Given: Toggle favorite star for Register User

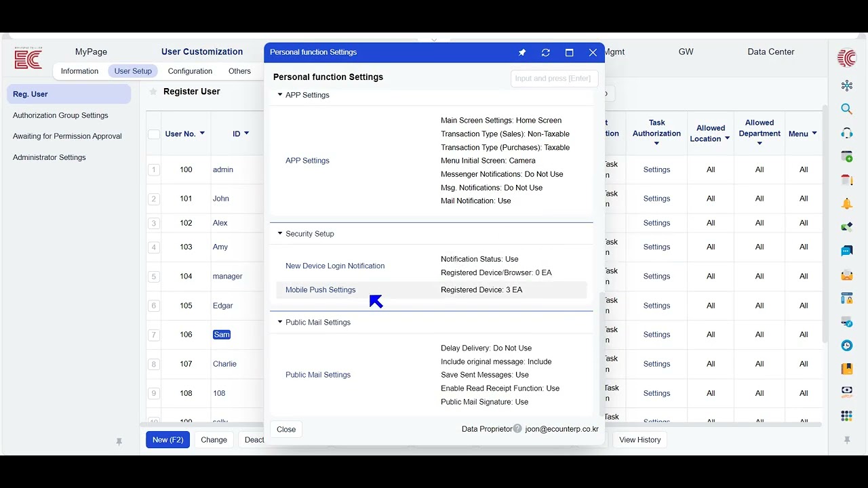Looking at the screenshot, I should tap(153, 91).
